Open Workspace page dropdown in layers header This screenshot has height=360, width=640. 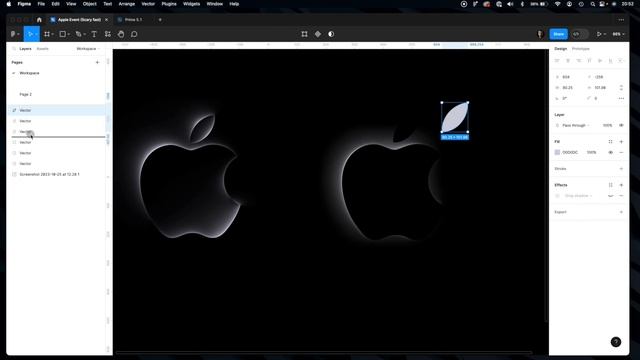(88, 49)
